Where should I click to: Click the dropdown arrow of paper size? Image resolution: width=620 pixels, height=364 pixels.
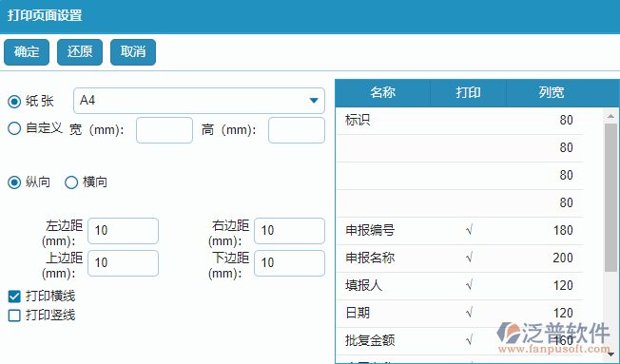click(314, 101)
